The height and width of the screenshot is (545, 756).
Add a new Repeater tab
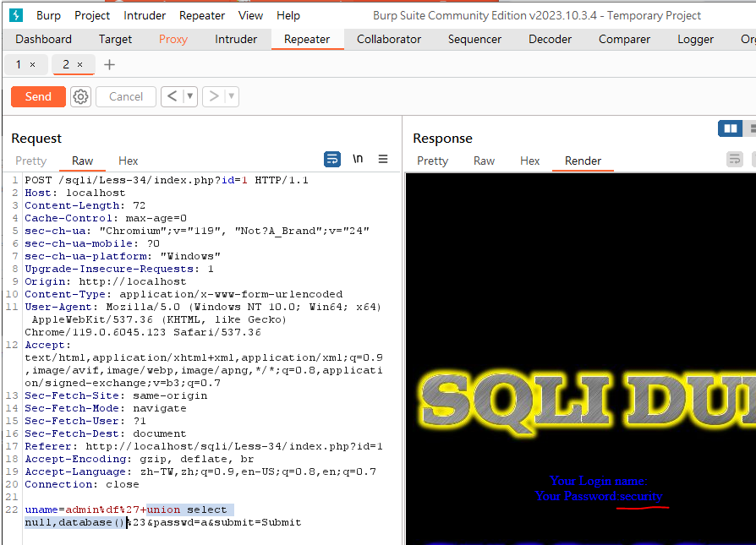coord(109,64)
